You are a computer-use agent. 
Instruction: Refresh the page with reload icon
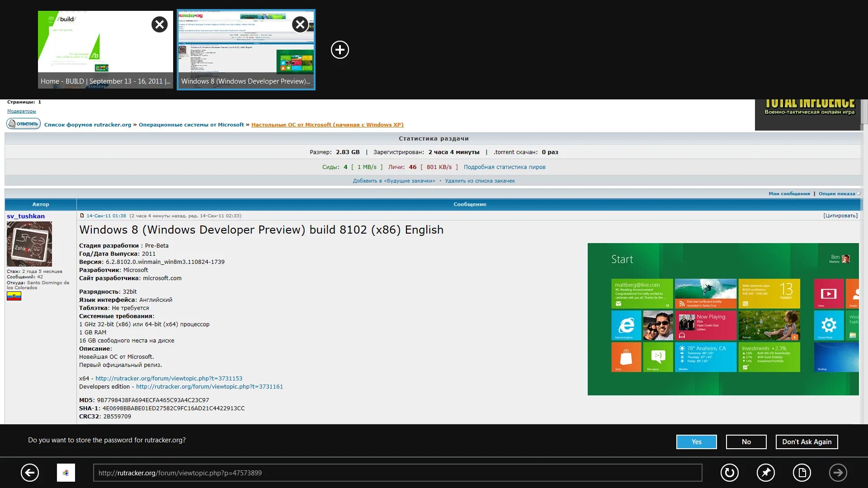(730, 473)
